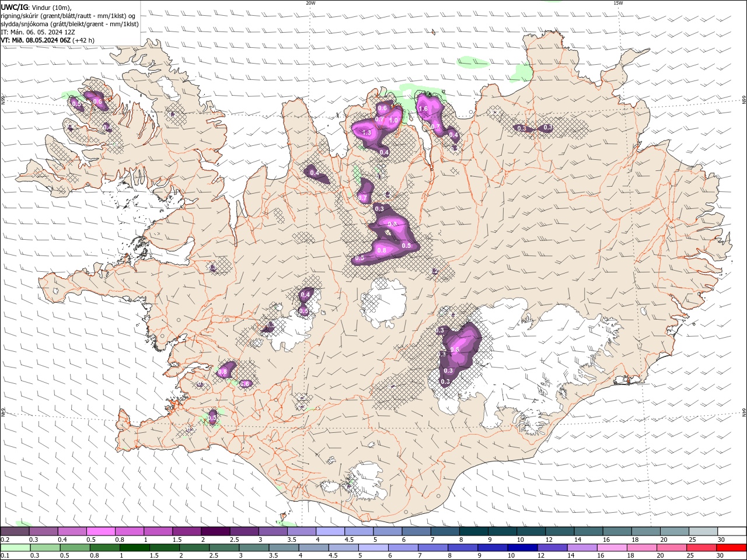Select the 'IT: Mán. 06. 05. 2024 12Z' line
Screen dimensions: 747x560
click(x=37, y=32)
